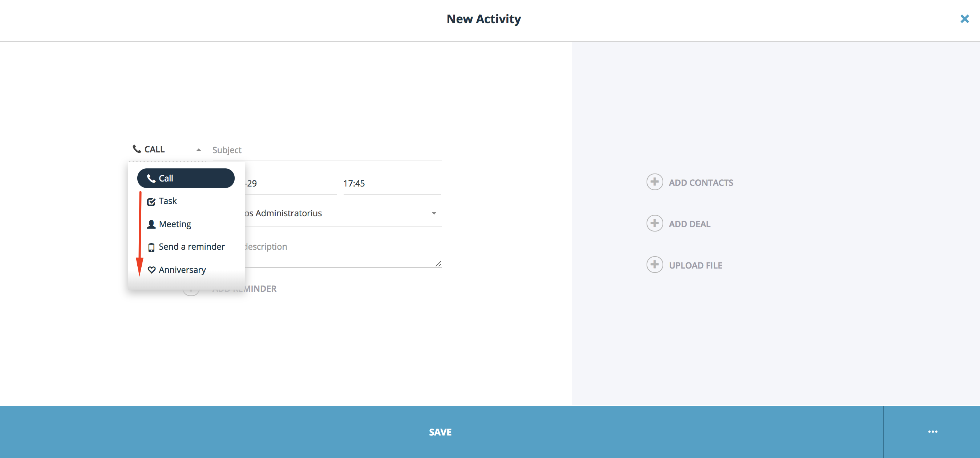Open UPLOAD FILE link
Screen dimensions: 980x458
pos(696,266)
